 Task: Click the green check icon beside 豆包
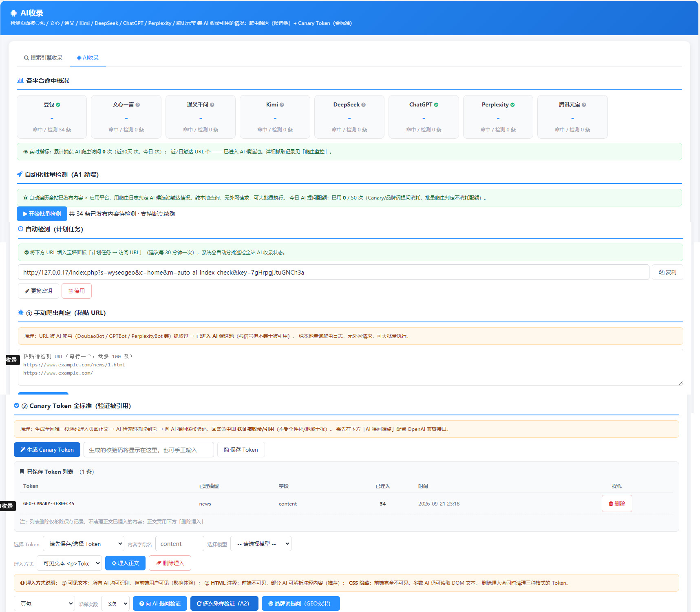coord(58,105)
